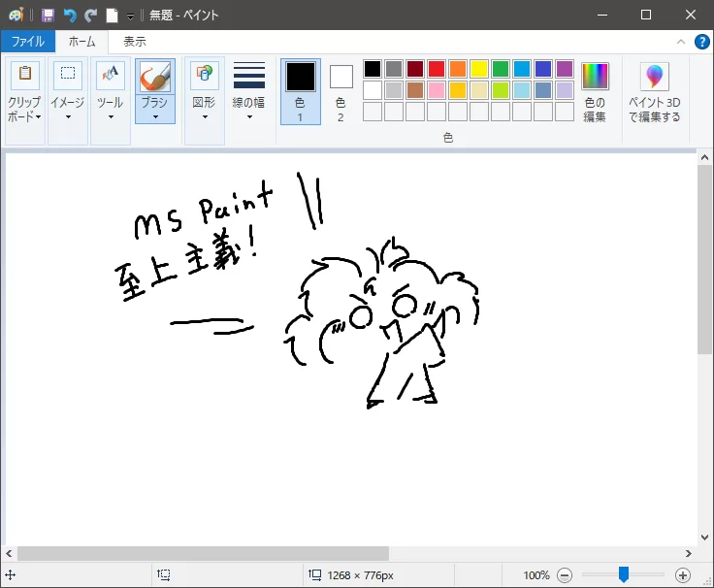This screenshot has width=714, height=588.
Task: Select Color 1 foreground box
Action: (x=300, y=77)
